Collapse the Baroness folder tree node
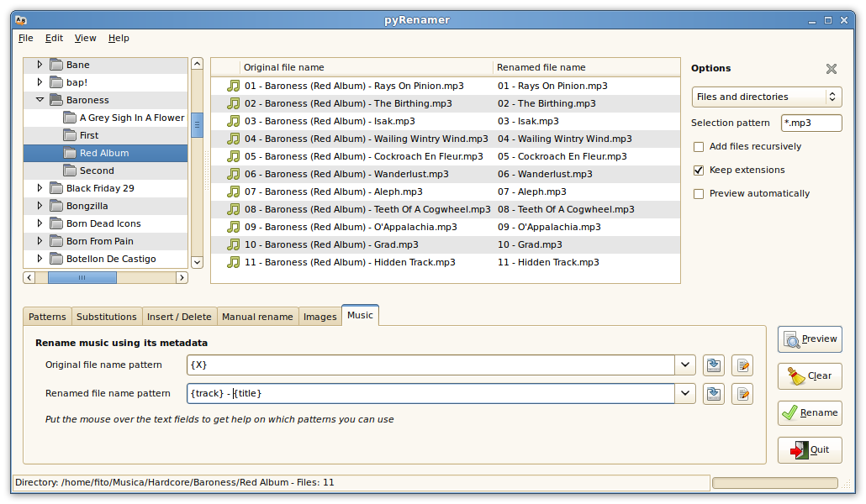Screen dimensions: 866x504 [40, 100]
